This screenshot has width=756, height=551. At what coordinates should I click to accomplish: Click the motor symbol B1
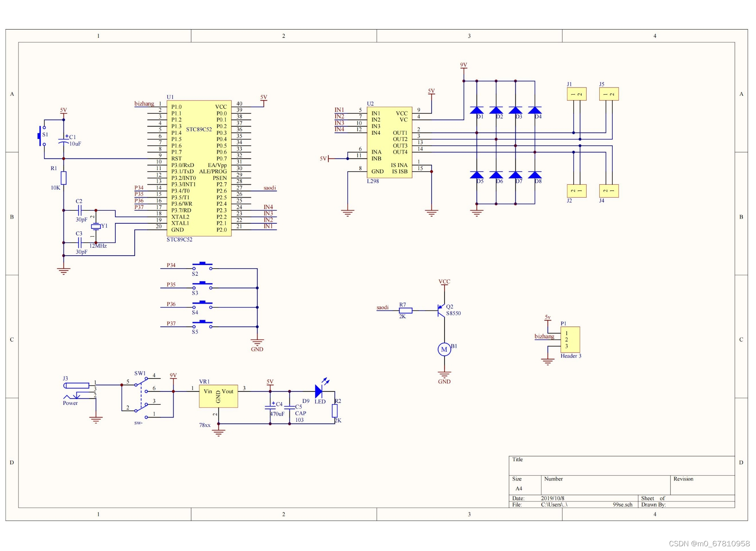[444, 349]
